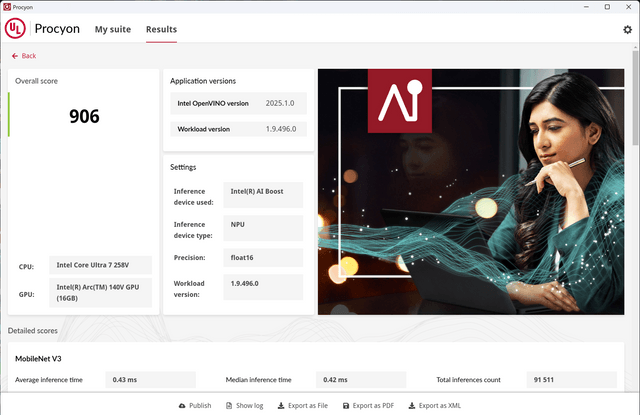Choose Export as XML
The image size is (640, 415).
pos(435,406)
